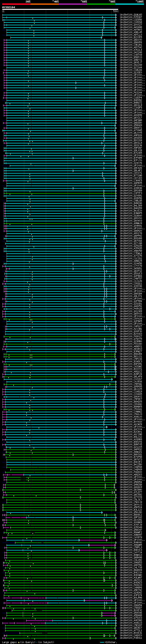Select the UniRef100_Q8J225 label
This screenshot has width=146, height=644.
(131, 389)
